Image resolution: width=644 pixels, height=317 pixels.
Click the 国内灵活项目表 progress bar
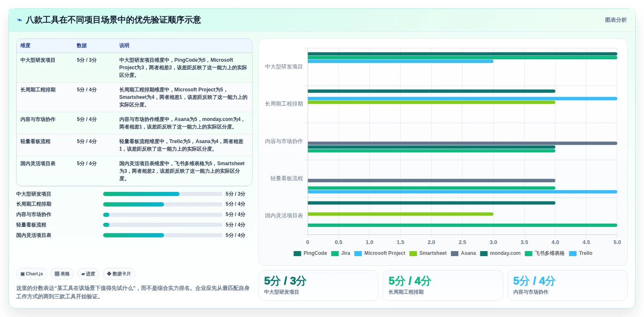pos(162,235)
